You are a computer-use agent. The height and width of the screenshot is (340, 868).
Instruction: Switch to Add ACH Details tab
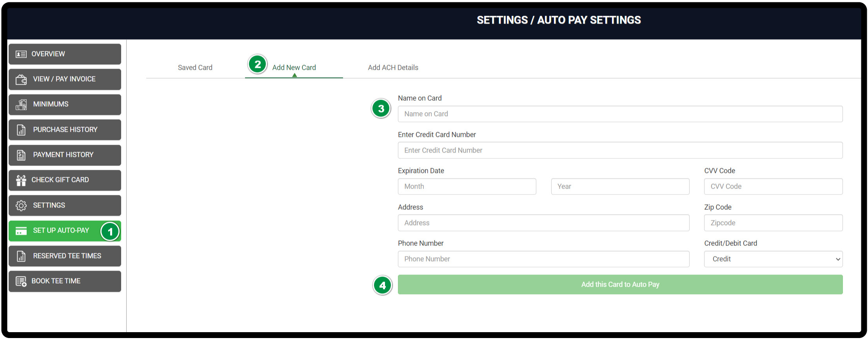(x=393, y=67)
